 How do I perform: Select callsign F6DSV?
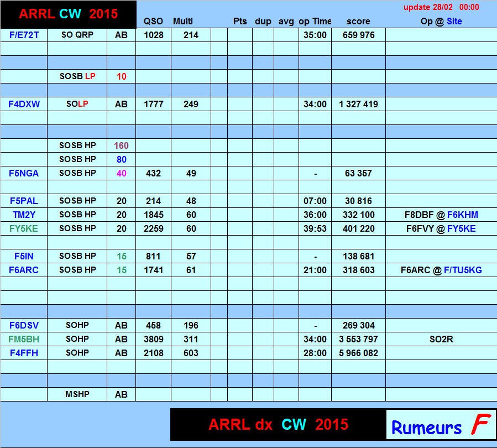coord(24,325)
